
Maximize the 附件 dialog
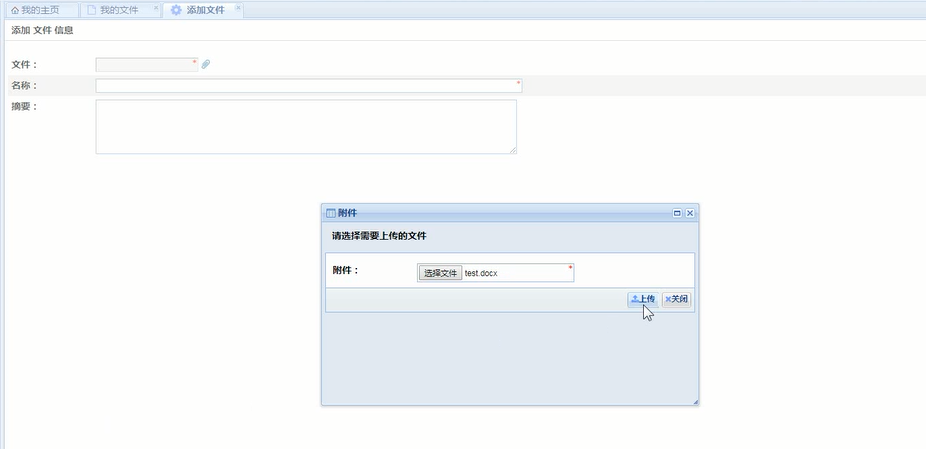click(677, 213)
